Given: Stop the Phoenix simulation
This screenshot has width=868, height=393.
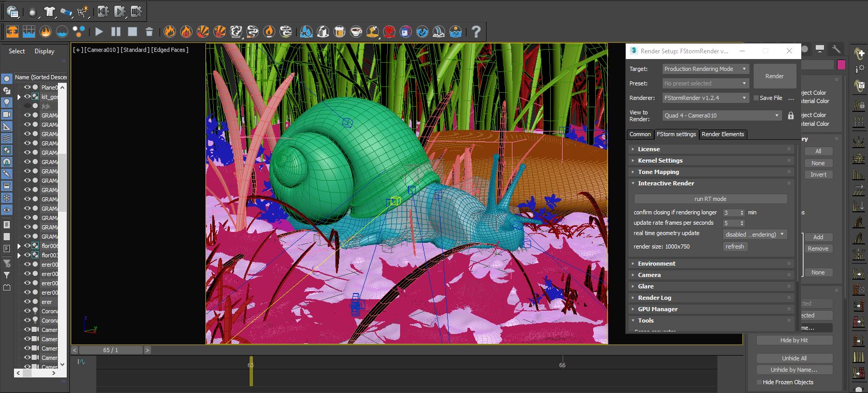Looking at the screenshot, I should [133, 32].
